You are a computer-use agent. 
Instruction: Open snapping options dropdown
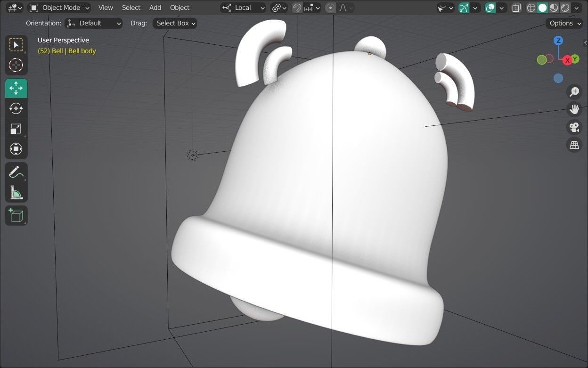tap(312, 8)
